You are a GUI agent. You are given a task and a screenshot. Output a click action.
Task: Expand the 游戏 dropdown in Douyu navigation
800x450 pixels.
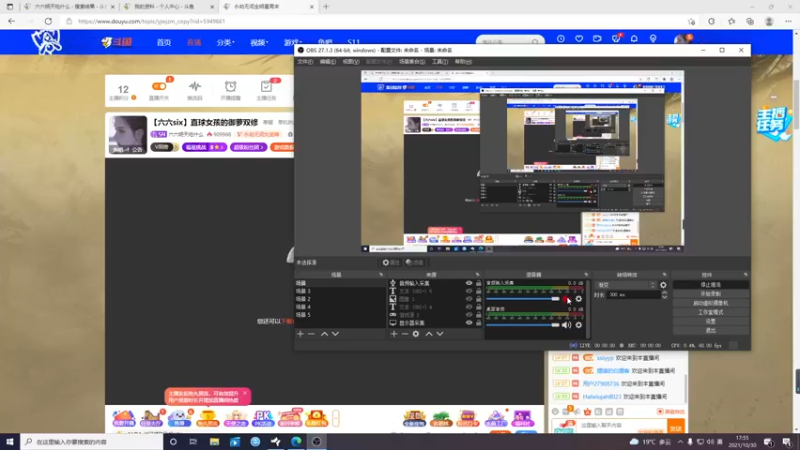293,42
